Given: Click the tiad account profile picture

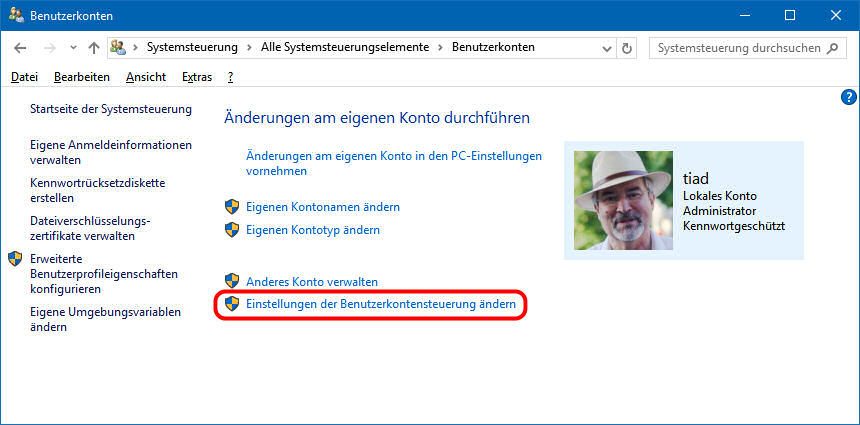Looking at the screenshot, I should (623, 200).
